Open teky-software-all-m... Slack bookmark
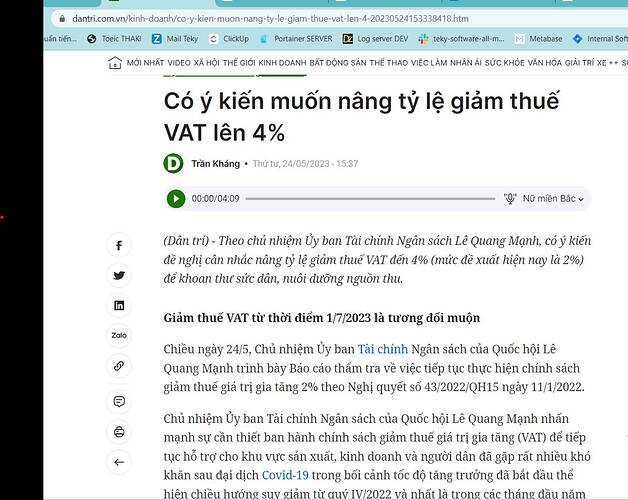628x500 pixels. tap(461, 39)
